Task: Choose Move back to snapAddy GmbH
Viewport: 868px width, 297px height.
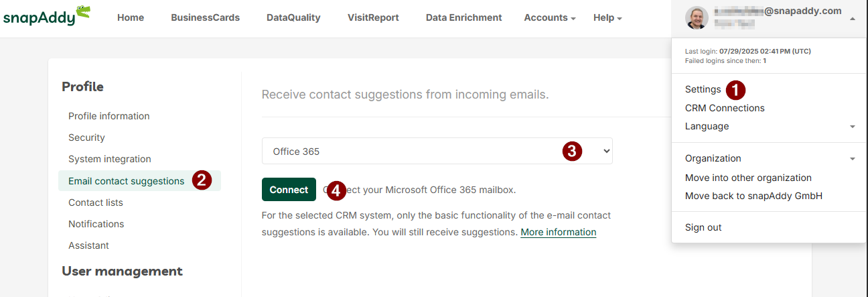Action: coord(753,196)
